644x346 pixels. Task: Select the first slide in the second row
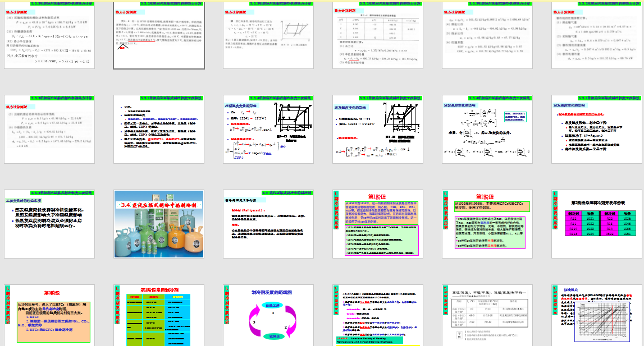point(48,130)
